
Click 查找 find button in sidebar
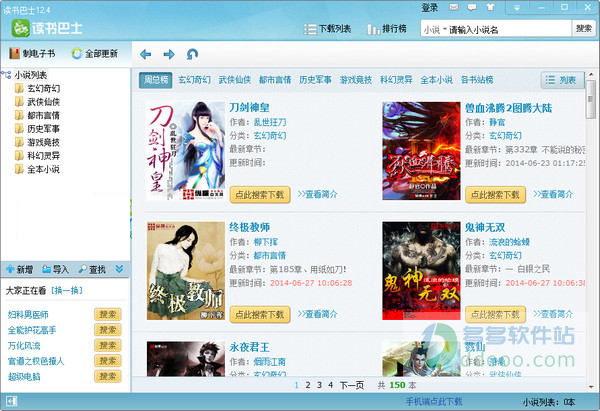coord(92,269)
